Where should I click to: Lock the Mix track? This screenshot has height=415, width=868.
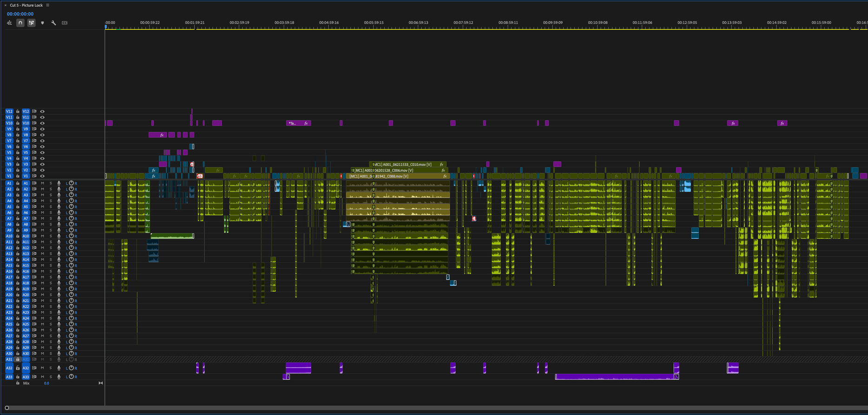coord(18,383)
